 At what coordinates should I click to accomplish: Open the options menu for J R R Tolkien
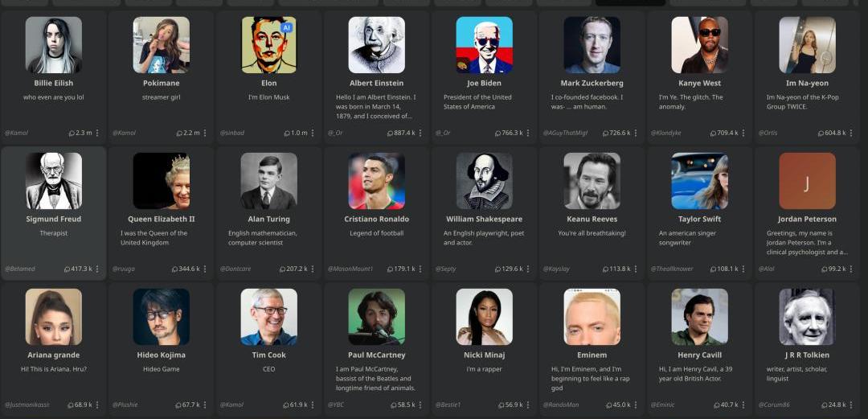coord(851,405)
